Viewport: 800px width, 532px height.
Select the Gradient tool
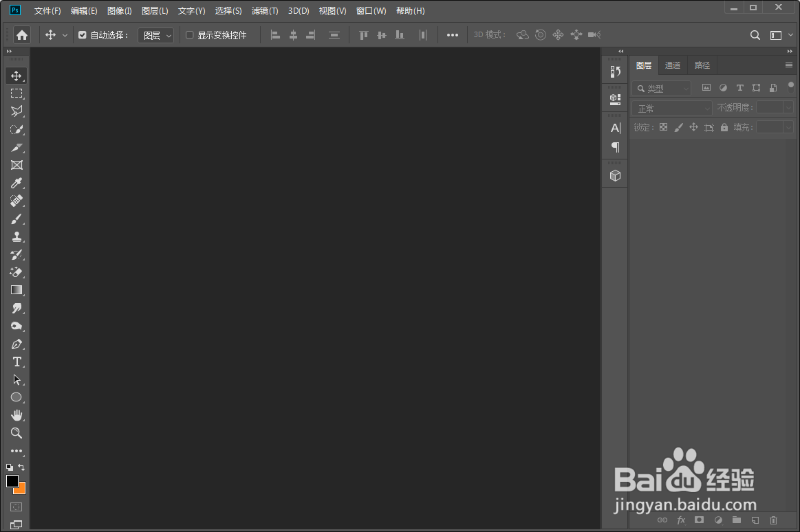(17, 290)
